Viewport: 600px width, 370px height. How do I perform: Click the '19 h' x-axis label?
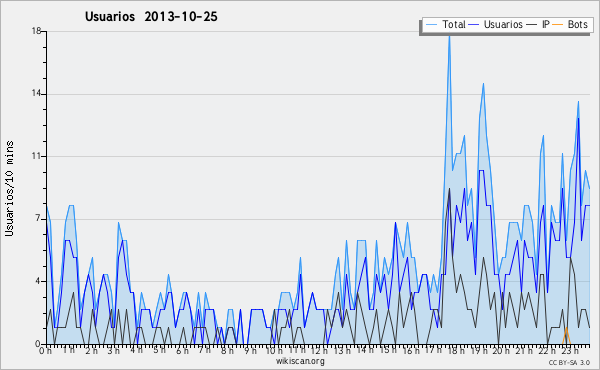tap(478, 350)
